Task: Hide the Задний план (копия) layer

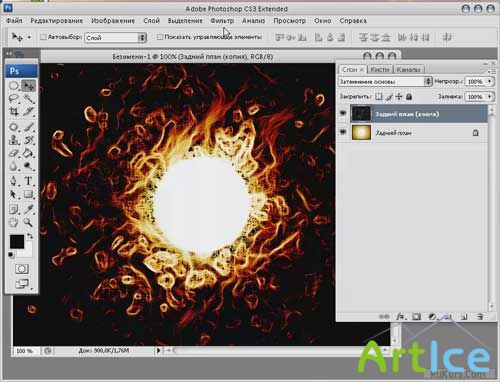Action: coord(343,113)
